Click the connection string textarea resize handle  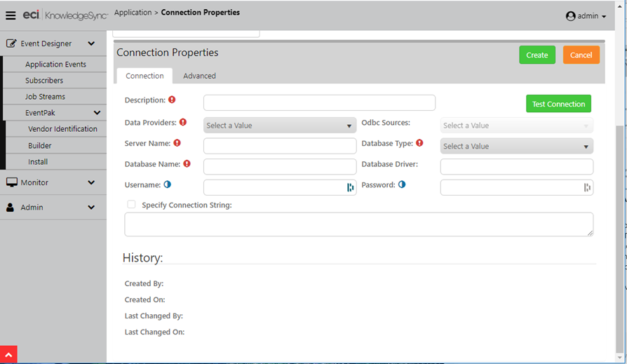[x=591, y=234]
